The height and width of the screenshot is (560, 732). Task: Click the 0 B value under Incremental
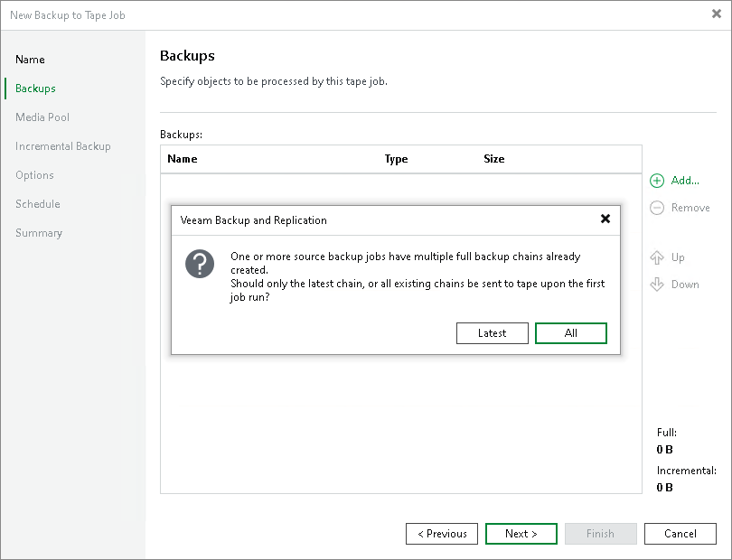click(665, 487)
